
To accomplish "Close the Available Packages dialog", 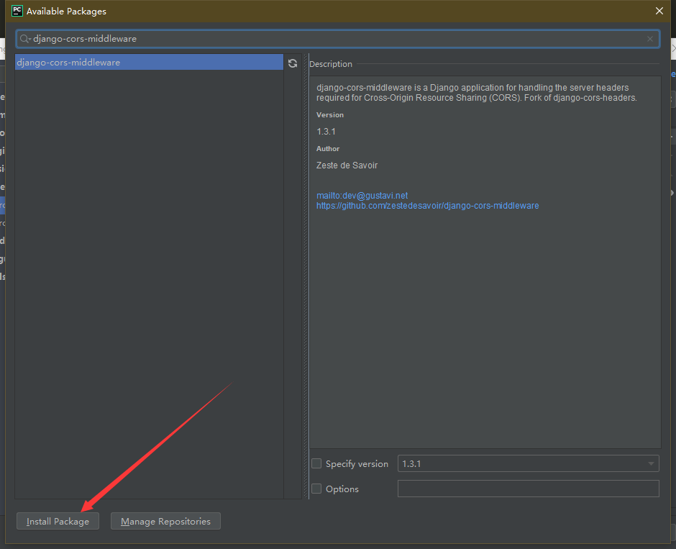I will point(659,11).
